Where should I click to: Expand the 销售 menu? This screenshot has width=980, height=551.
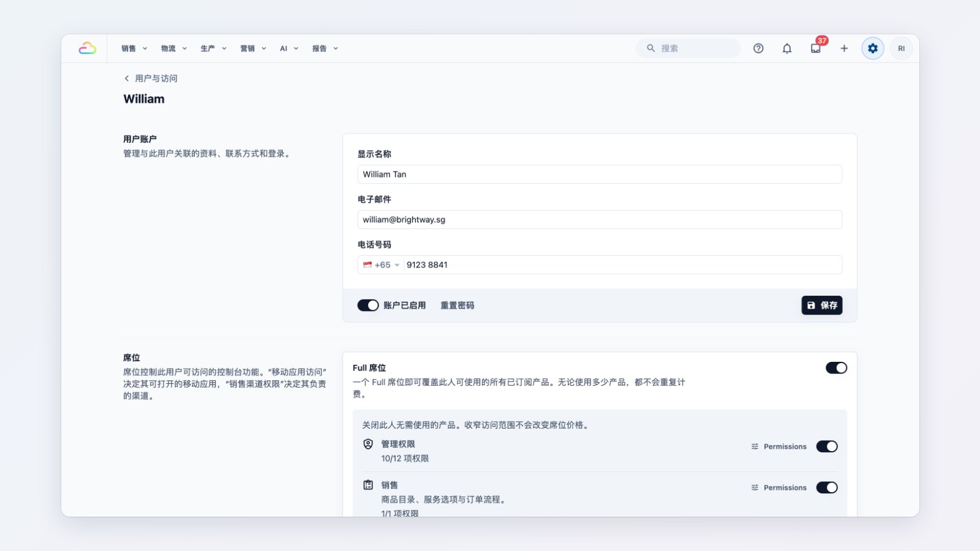pos(134,48)
